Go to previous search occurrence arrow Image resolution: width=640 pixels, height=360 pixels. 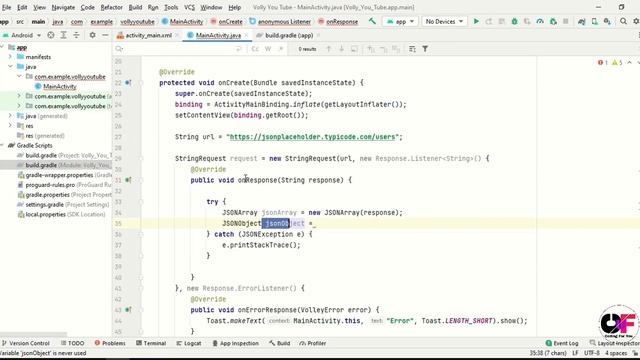pyautogui.click(x=329, y=49)
